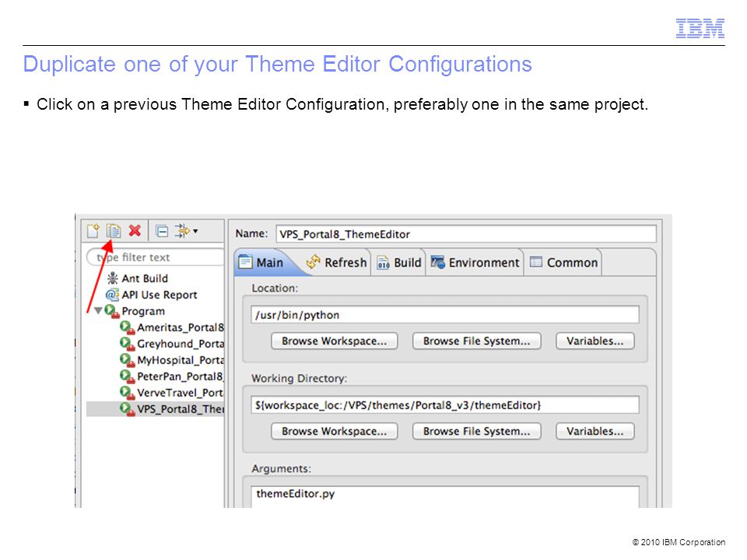The image size is (747, 560).
Task: Click the Name field VPS_Portal8_ThemeEditor
Action: [x=466, y=234]
